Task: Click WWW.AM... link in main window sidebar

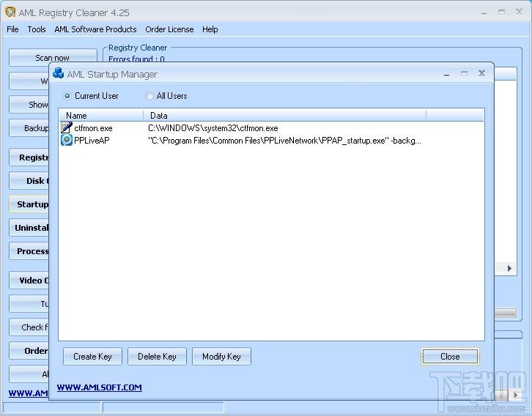Action: (x=29, y=393)
